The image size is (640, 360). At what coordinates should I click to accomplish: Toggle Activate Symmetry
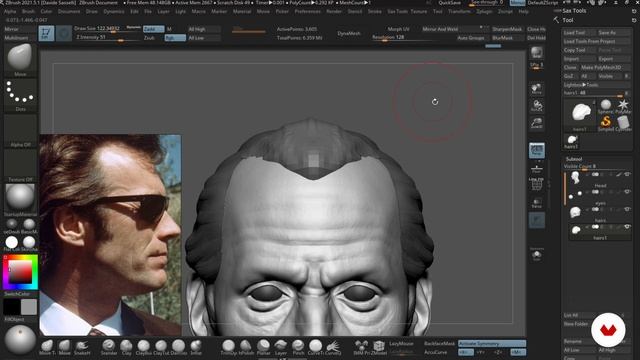click(492, 344)
